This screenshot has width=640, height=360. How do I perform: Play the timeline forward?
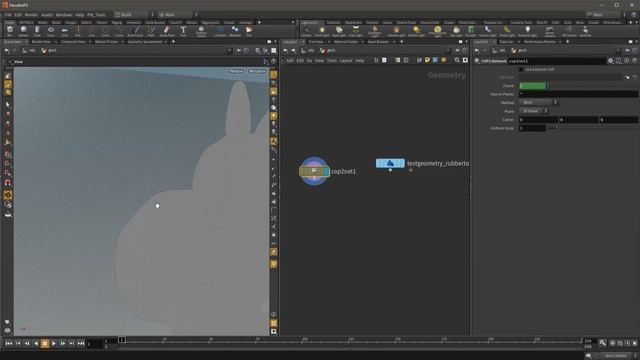[x=54, y=344]
